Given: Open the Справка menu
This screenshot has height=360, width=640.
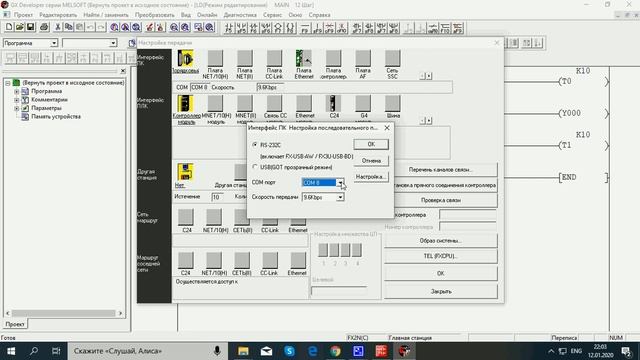Looking at the screenshot, I should (320, 15).
